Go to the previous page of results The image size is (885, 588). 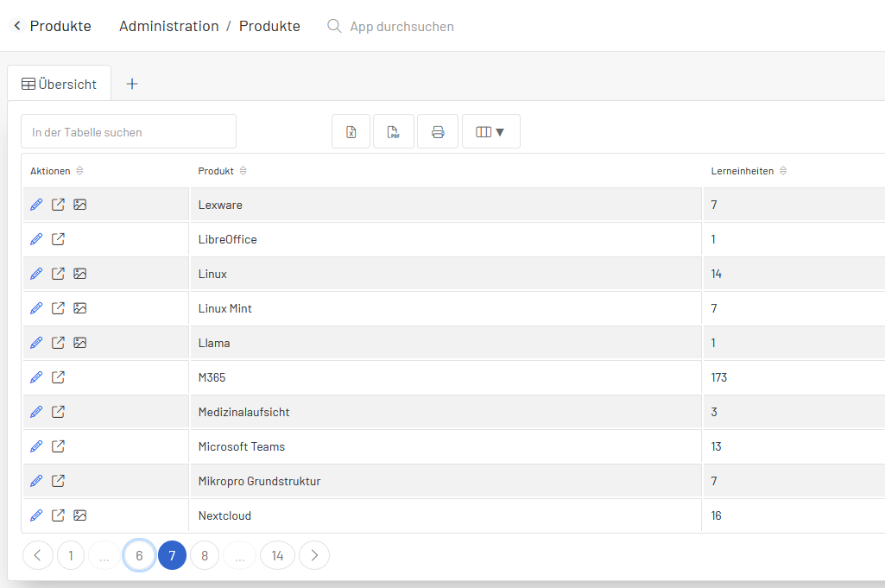(x=38, y=555)
